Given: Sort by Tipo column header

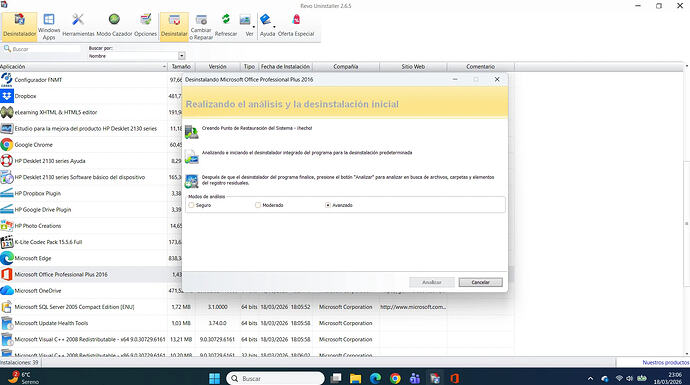Looking at the screenshot, I should pos(249,66).
